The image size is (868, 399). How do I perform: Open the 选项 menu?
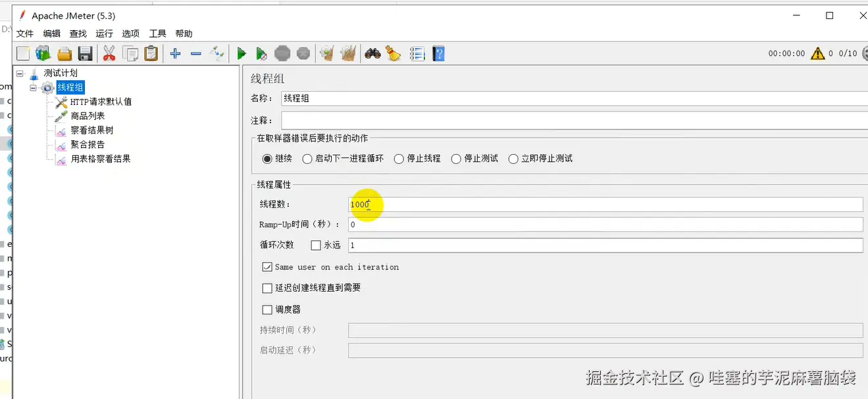click(131, 34)
